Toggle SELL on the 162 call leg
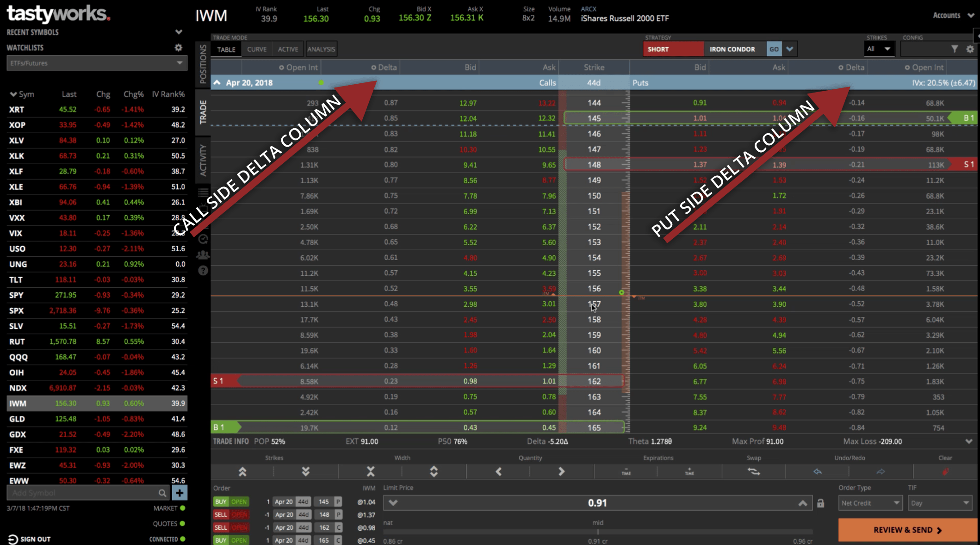The width and height of the screenshot is (980, 545). coord(221,527)
